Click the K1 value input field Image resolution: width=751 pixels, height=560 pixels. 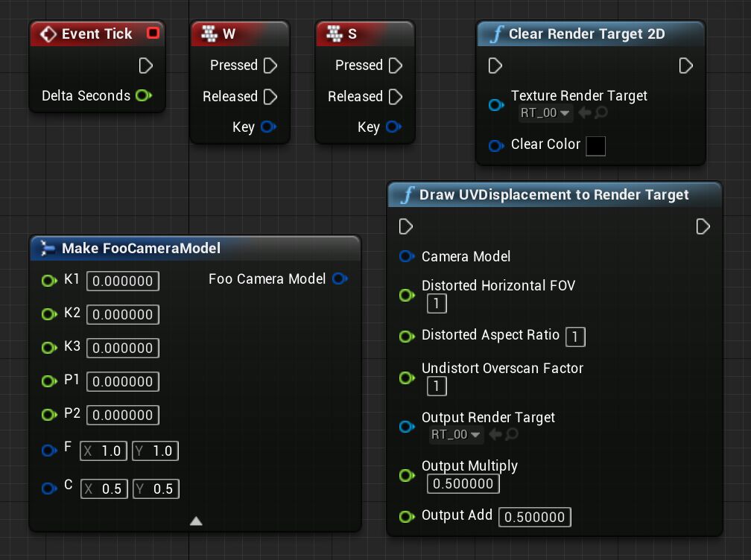(x=123, y=281)
